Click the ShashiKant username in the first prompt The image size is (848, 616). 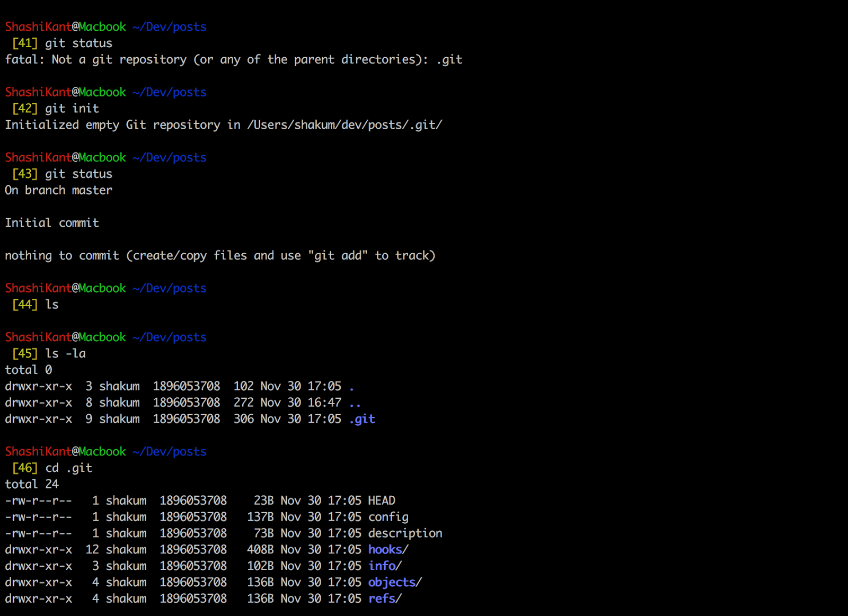point(38,26)
